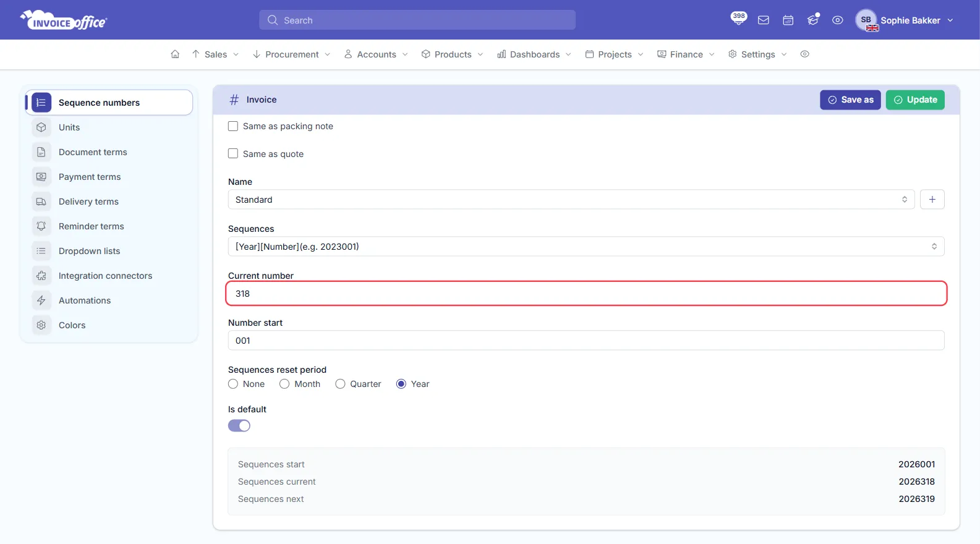Screen dimensions: 980x544
Task: Click the green Update button
Action: [915, 100]
